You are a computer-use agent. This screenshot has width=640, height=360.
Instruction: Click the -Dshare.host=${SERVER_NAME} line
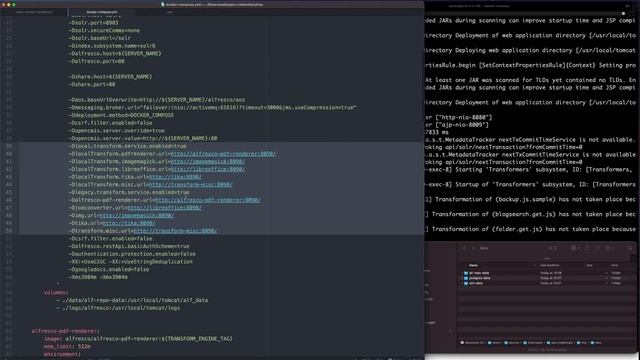pos(110,77)
